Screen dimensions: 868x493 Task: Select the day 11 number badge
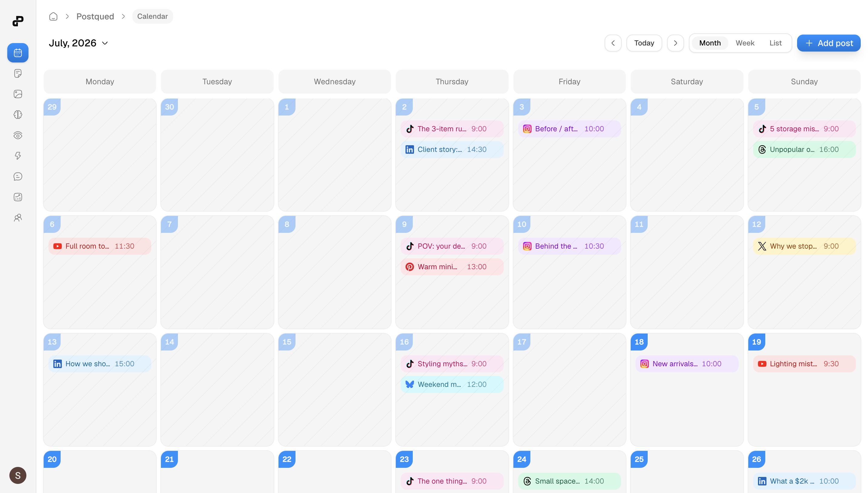639,224
